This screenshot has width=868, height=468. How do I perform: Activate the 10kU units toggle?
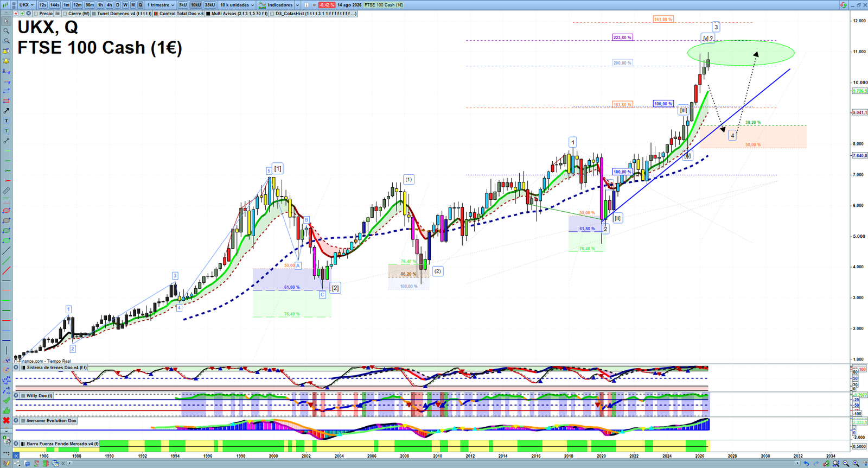(195, 5)
